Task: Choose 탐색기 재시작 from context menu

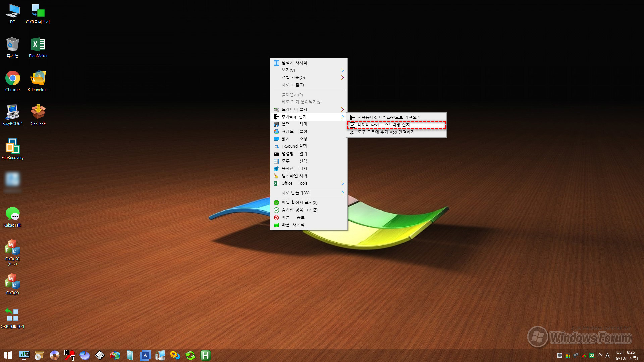Action: 309,63
